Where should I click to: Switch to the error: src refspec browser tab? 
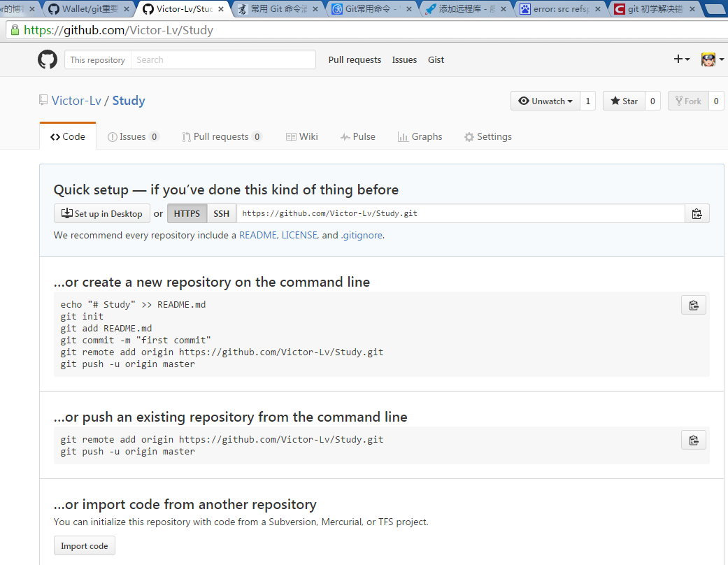(561, 9)
